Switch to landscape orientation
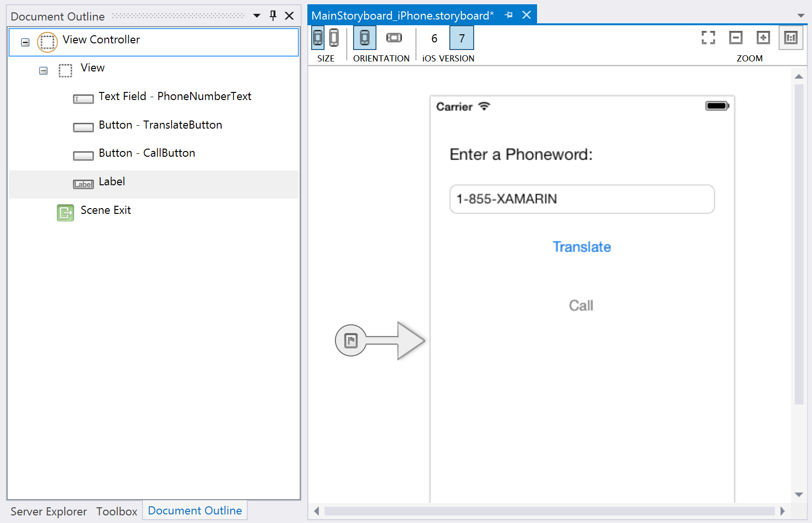Screen dimensions: 812x523 pos(394,38)
